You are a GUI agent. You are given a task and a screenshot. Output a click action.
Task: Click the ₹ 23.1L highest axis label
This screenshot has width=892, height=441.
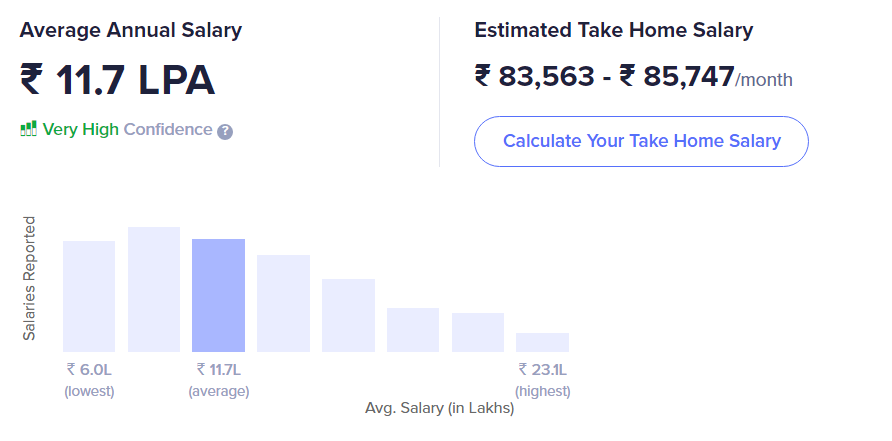[x=542, y=370]
